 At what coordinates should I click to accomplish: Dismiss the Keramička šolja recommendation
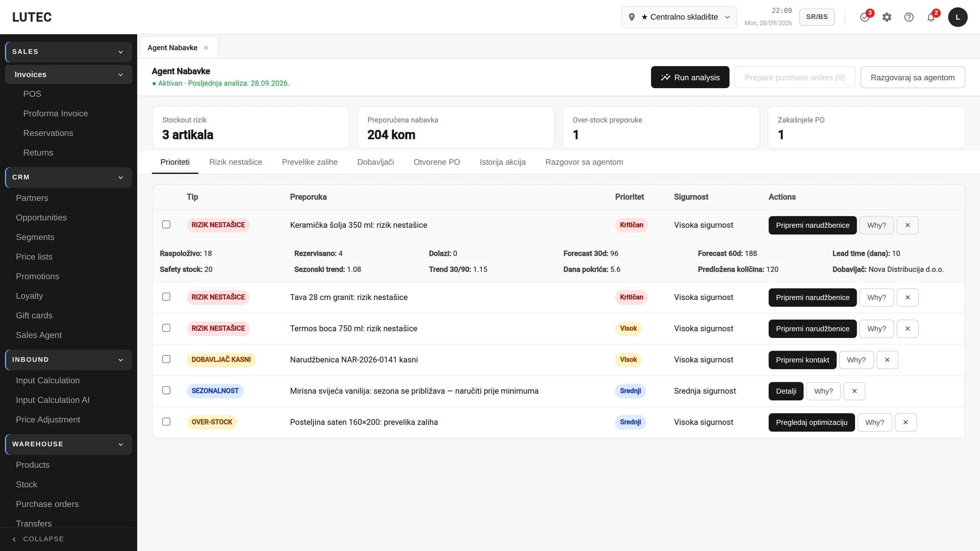click(907, 225)
